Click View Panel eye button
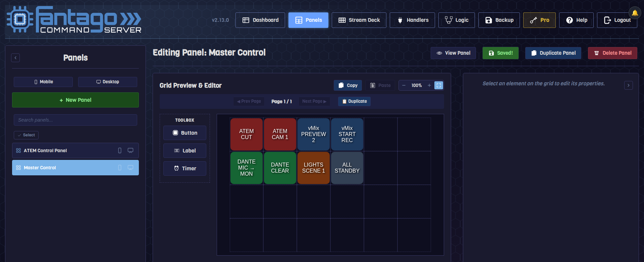The height and width of the screenshot is (262, 644). coord(453,53)
